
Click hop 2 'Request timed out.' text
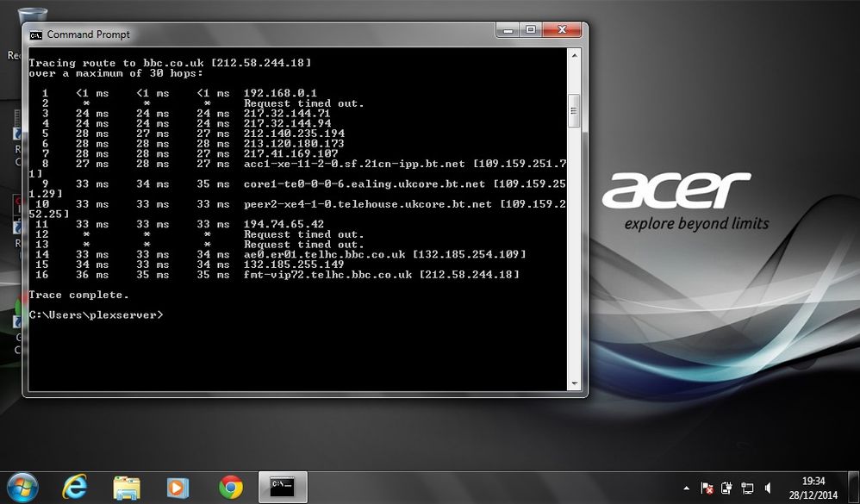pos(304,103)
